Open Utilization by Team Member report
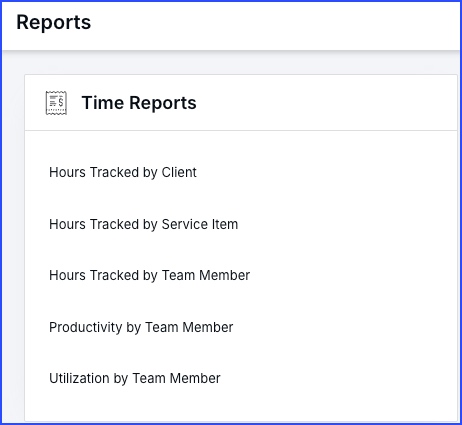Viewport: 462px width, 425px height. (x=135, y=378)
